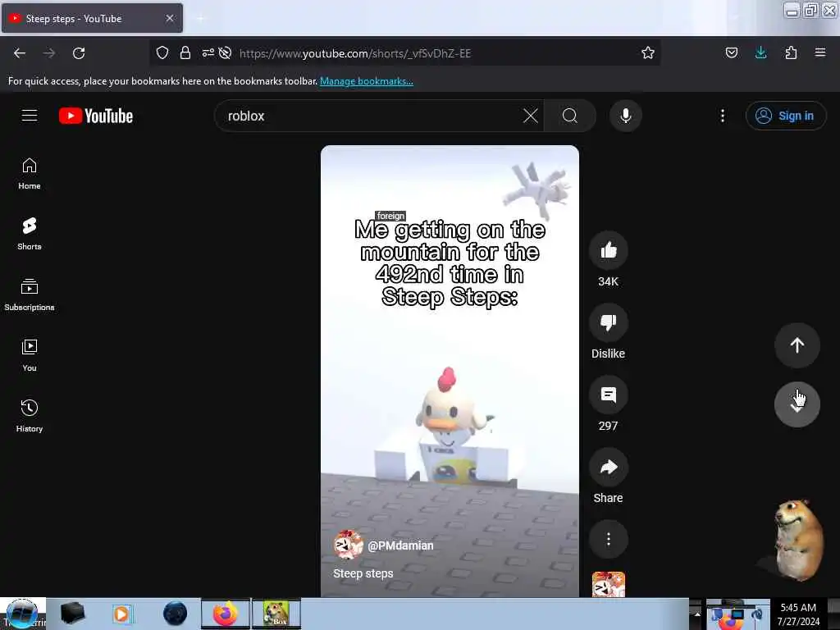Click the address bar URL
The width and height of the screenshot is (840, 630).
[x=355, y=53]
